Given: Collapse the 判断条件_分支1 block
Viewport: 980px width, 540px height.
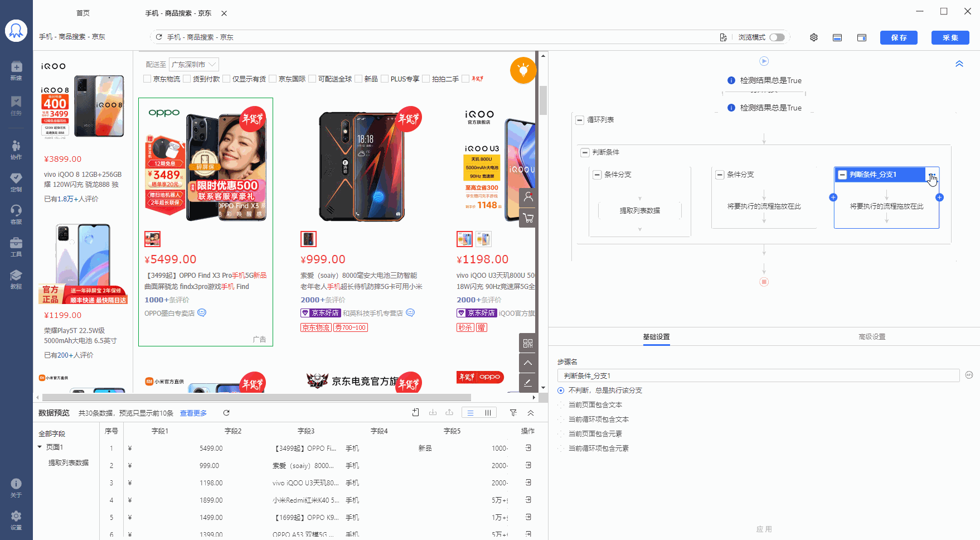Looking at the screenshot, I should tap(842, 175).
